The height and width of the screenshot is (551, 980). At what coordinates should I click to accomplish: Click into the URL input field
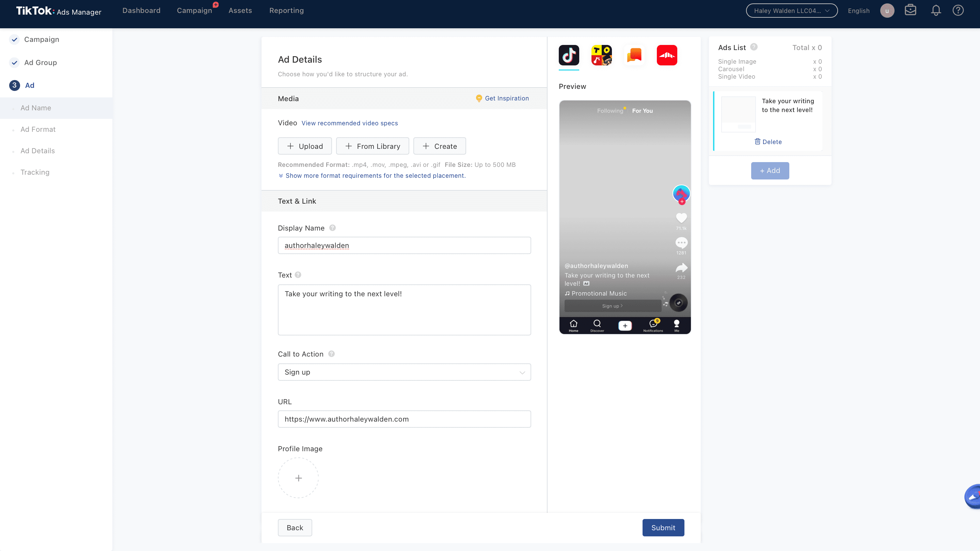[404, 419]
